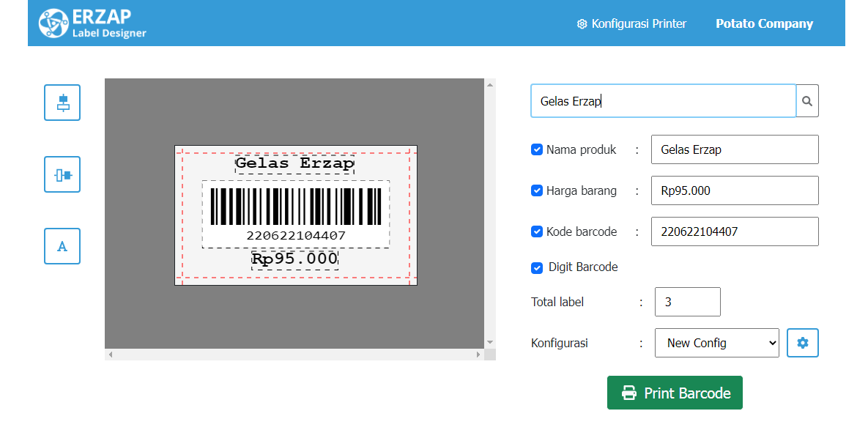Select Gelas Erzap text on label canvas
868x430 pixels.
pos(294,164)
